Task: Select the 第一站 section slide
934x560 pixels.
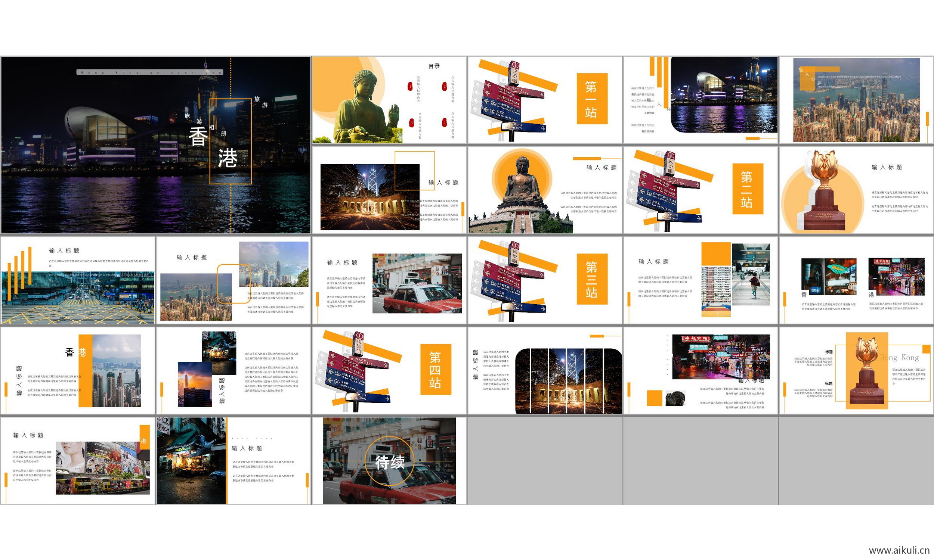Action: coord(545,100)
